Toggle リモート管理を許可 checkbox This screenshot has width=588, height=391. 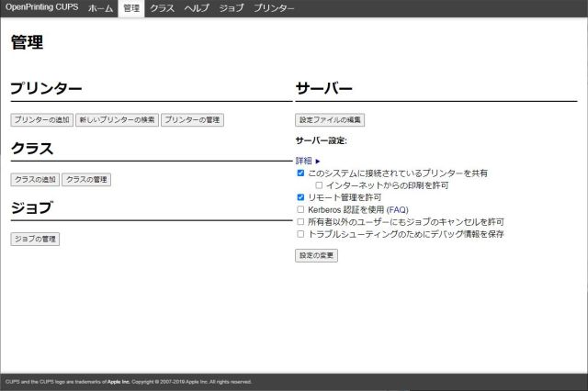click(x=300, y=197)
